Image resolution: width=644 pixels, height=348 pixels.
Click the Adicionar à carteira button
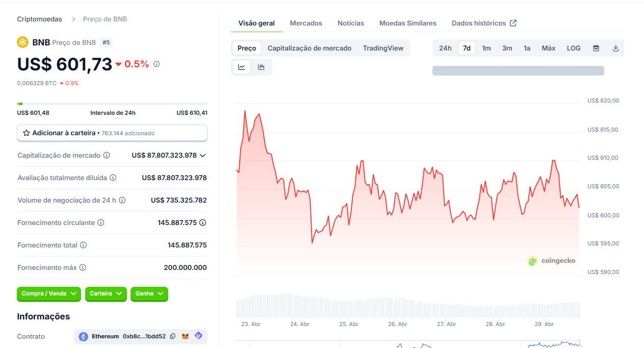point(112,133)
